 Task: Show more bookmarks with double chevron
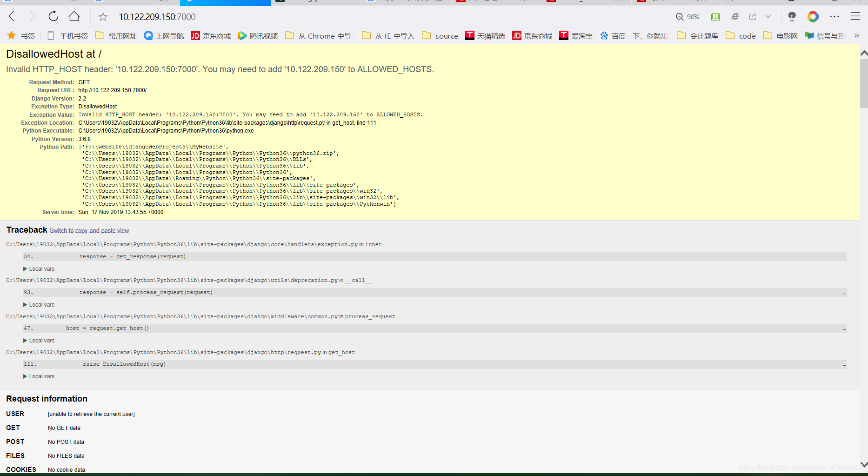pos(857,36)
